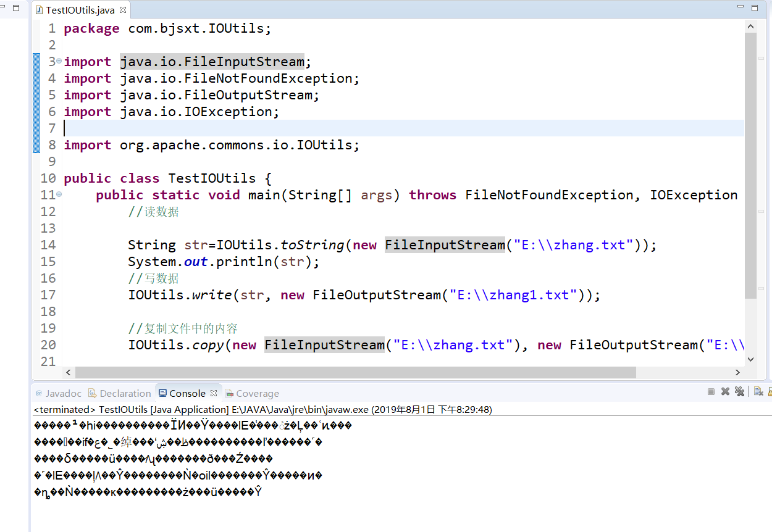This screenshot has height=532, width=772.
Task: Click the horizontal scrollbar's right arrow
Action: click(x=737, y=372)
